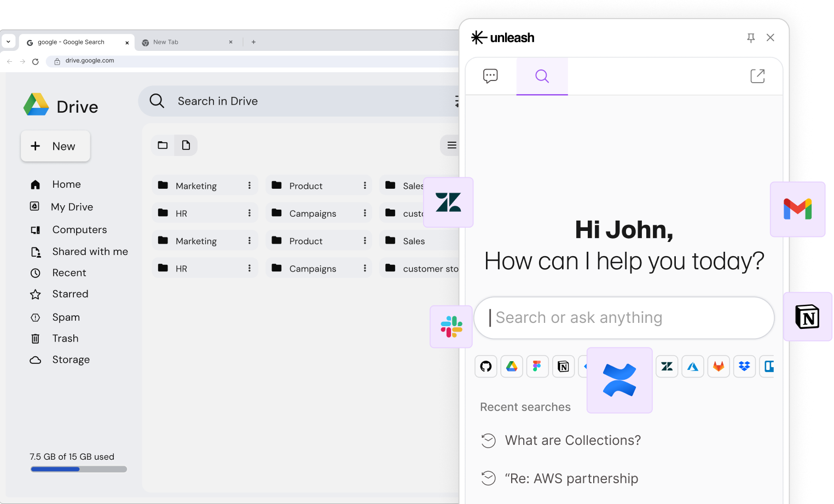Toggle the files filter button in Drive
This screenshot has width=834, height=504.
[186, 146]
